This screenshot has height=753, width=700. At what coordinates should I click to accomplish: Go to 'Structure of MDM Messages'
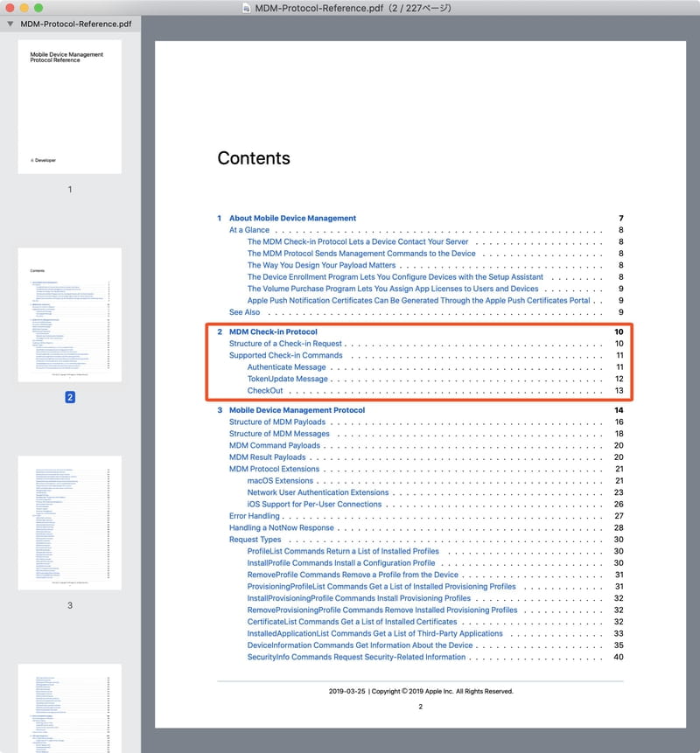(x=279, y=434)
